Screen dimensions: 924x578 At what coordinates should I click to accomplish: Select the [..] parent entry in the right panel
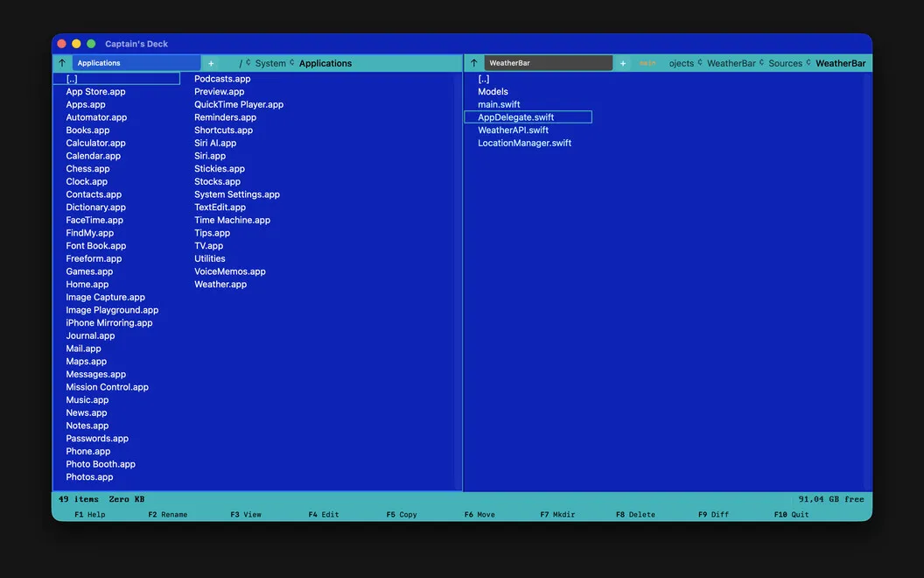point(484,79)
